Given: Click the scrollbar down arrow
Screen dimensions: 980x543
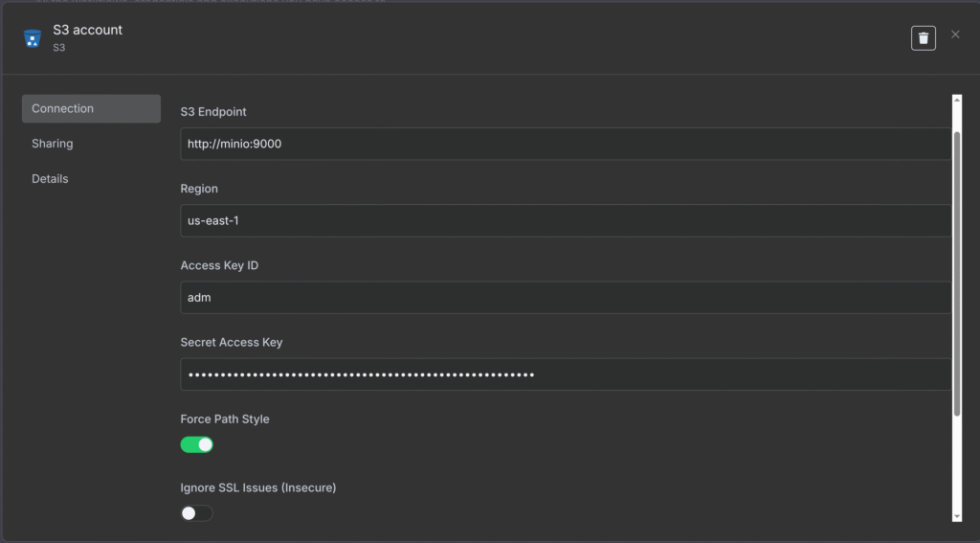Looking at the screenshot, I should pyautogui.click(x=956, y=517).
